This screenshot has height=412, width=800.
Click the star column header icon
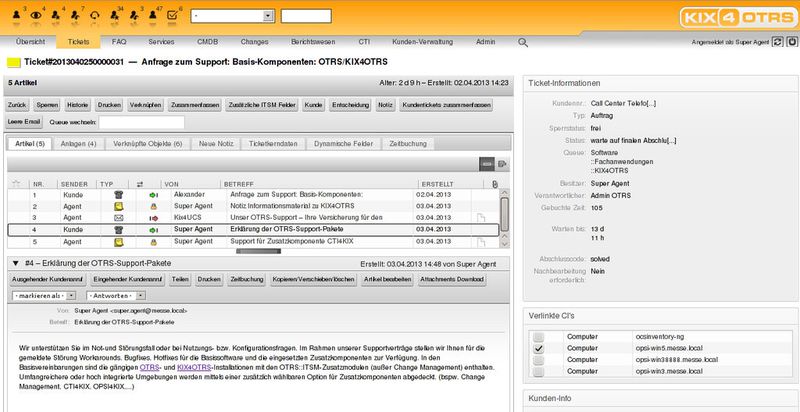point(16,184)
